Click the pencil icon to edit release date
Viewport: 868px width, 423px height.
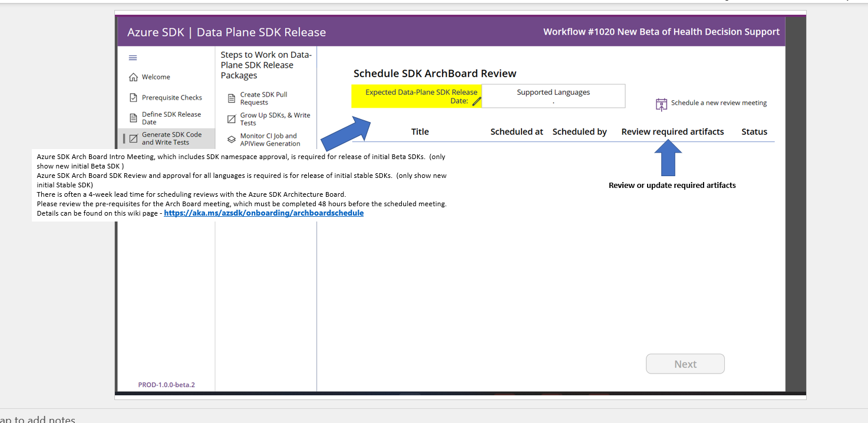(476, 101)
